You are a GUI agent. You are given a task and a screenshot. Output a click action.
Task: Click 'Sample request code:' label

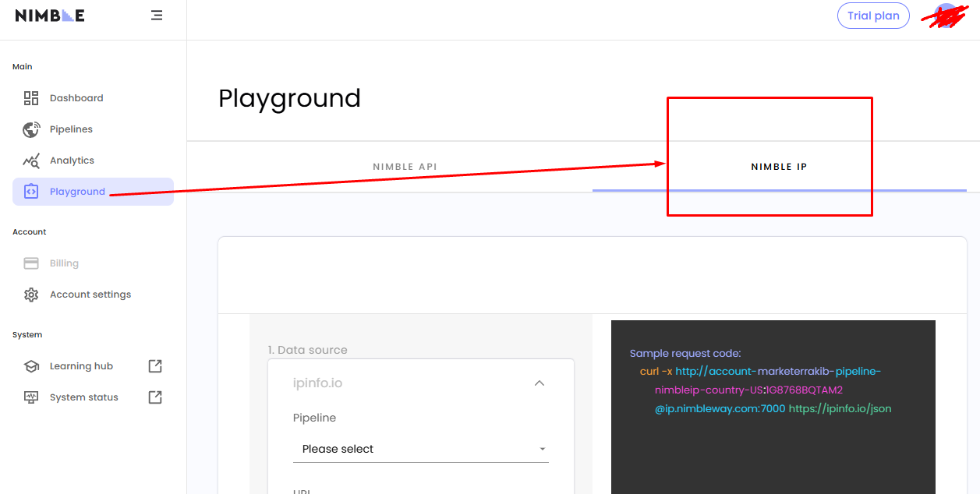(x=685, y=353)
